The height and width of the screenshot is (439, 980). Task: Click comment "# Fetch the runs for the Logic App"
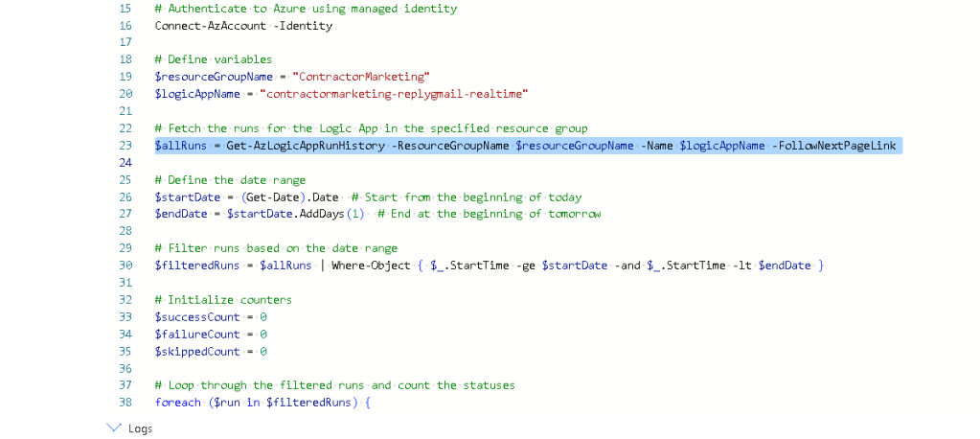[372, 128]
